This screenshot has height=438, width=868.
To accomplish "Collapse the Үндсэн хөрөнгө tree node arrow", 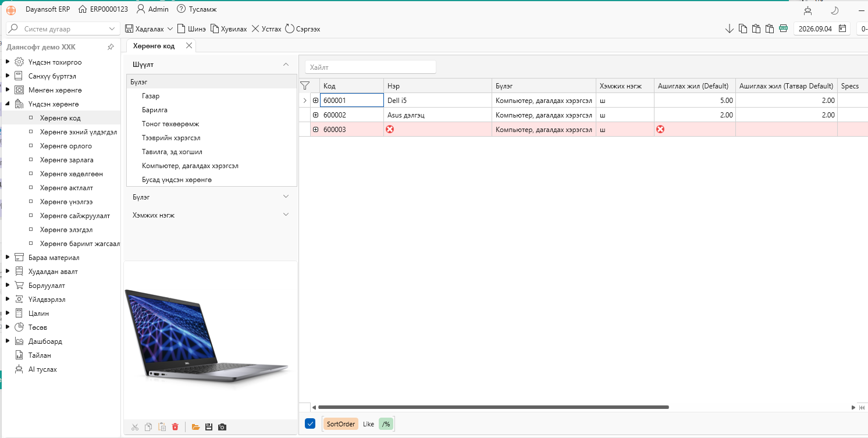I will point(8,104).
